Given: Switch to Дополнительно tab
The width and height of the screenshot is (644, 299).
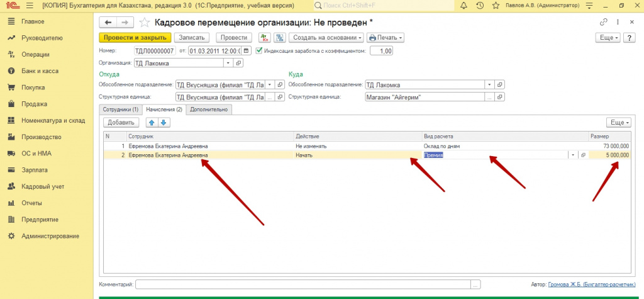Looking at the screenshot, I should pyautogui.click(x=209, y=110).
